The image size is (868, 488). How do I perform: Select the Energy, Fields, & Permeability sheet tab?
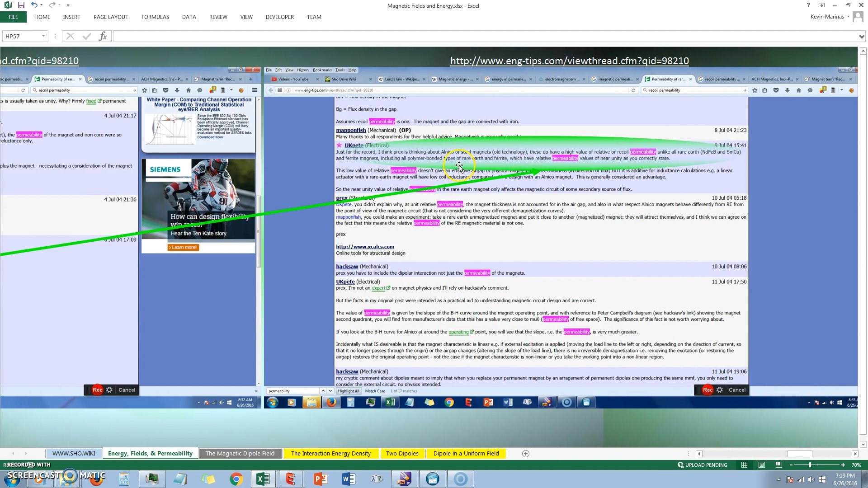click(150, 453)
